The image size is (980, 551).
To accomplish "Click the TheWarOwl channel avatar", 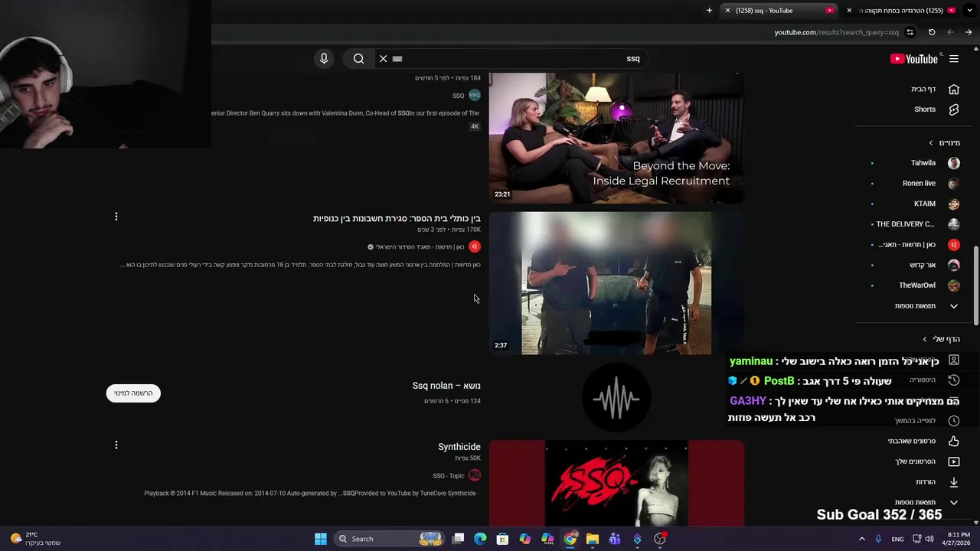I will 954,285.
